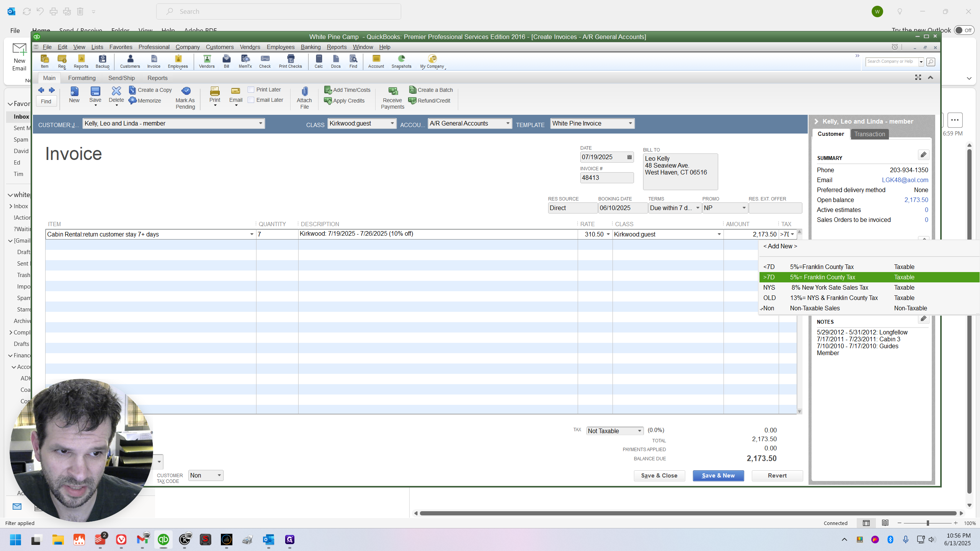Image resolution: width=980 pixels, height=551 pixels.
Task: Open My Company icon
Action: point(432,61)
